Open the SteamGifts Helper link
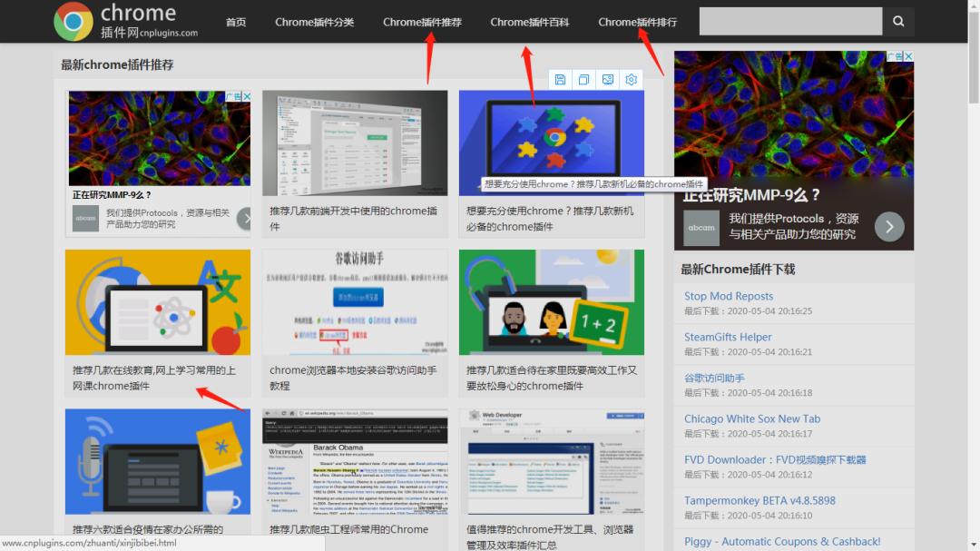 point(728,337)
